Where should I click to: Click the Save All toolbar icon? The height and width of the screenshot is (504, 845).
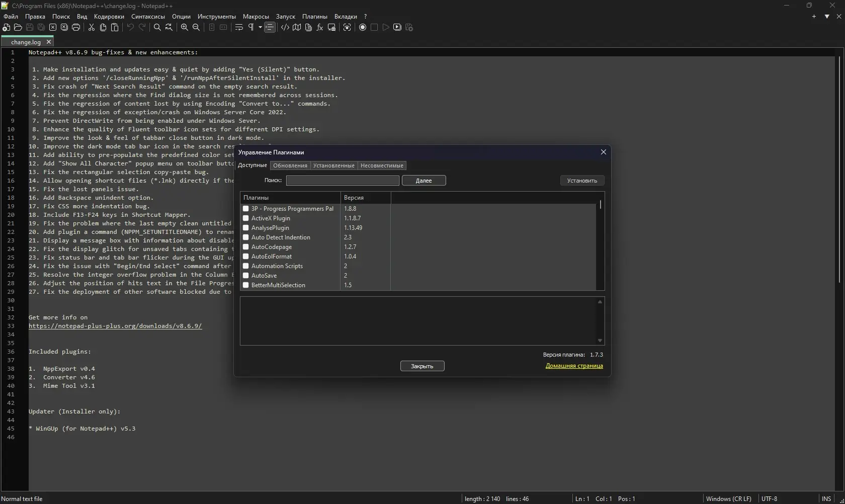point(41,28)
